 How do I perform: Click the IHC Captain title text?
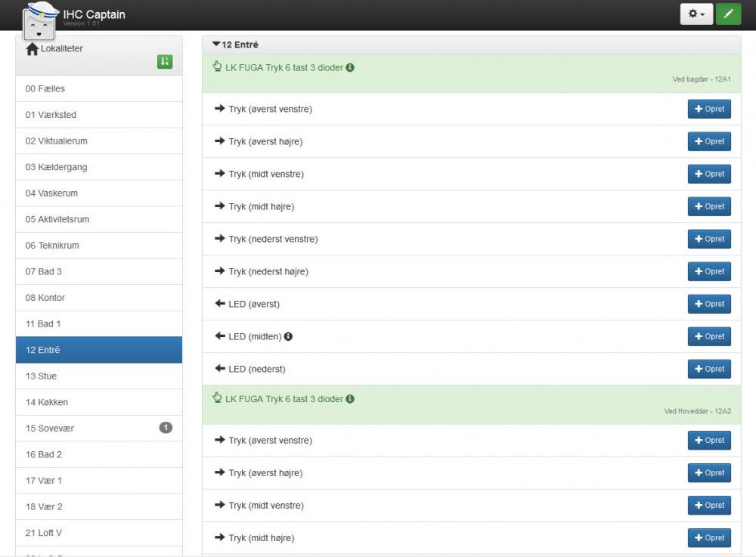coord(94,14)
